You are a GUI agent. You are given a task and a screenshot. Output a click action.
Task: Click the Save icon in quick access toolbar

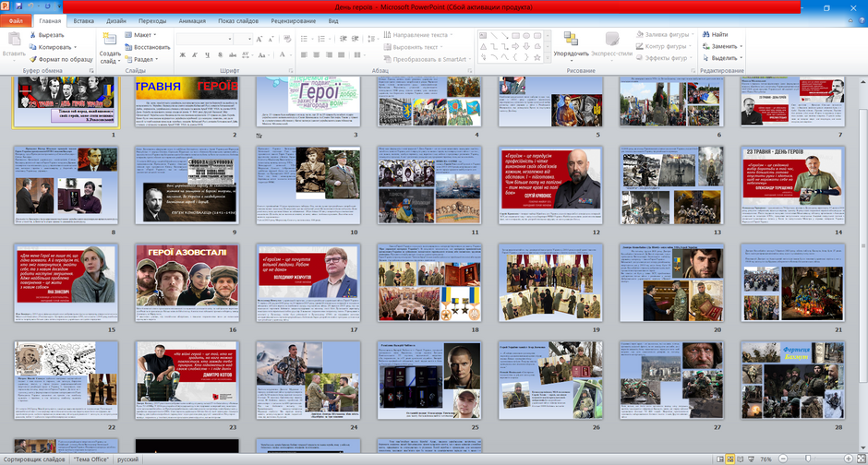click(x=18, y=6)
